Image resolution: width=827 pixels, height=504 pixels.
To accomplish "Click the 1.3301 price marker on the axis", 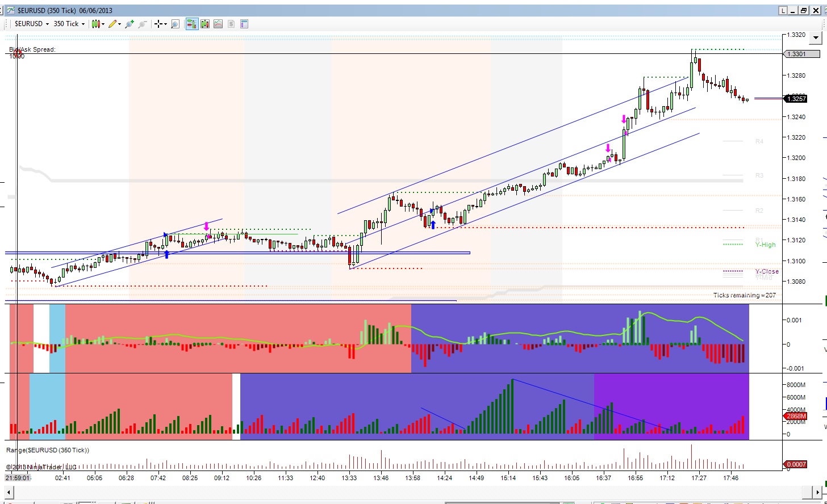I will click(802, 54).
